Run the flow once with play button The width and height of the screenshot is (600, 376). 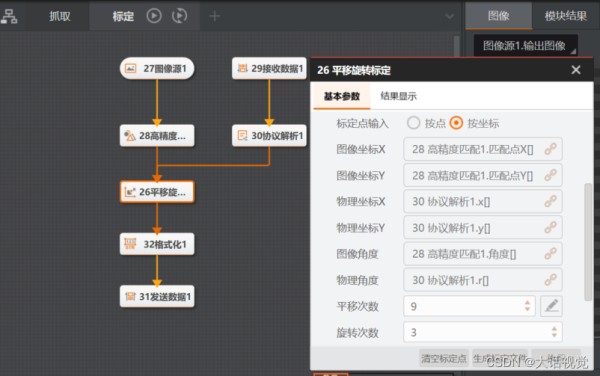[x=154, y=16]
